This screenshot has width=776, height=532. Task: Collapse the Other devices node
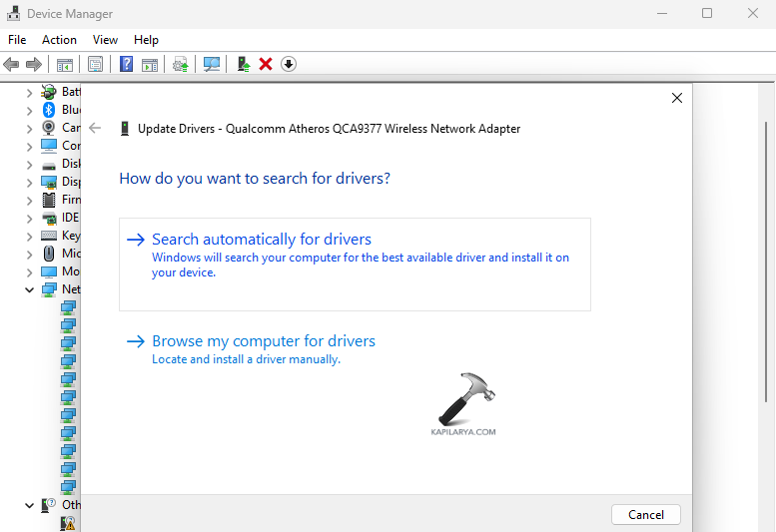29,505
